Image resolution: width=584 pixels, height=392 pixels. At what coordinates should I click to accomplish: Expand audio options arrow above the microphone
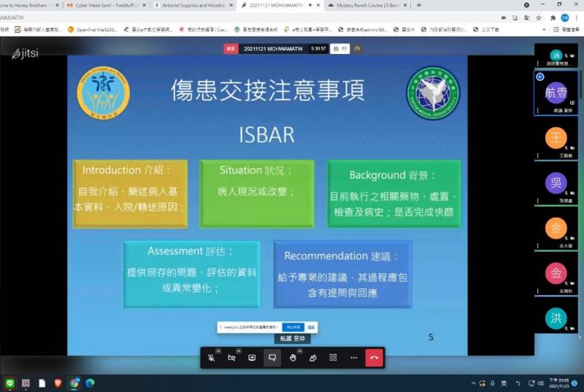pos(218,351)
